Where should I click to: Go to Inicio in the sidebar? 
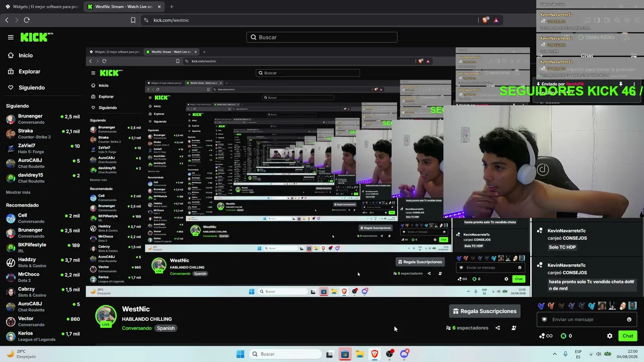26,55
